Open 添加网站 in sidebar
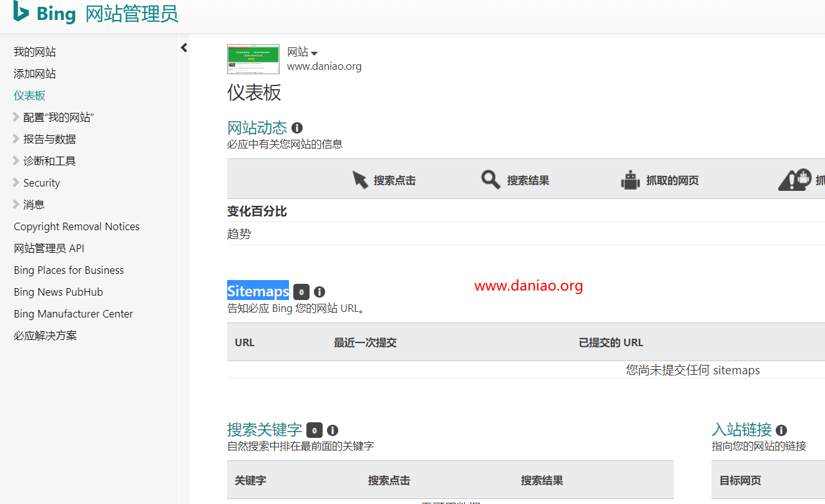This screenshot has width=825, height=504. [x=35, y=74]
